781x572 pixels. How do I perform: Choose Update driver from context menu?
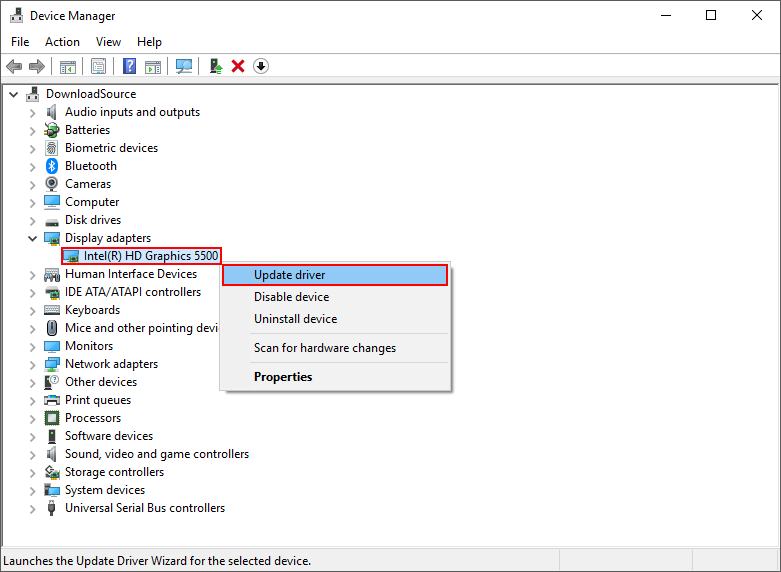pos(335,275)
